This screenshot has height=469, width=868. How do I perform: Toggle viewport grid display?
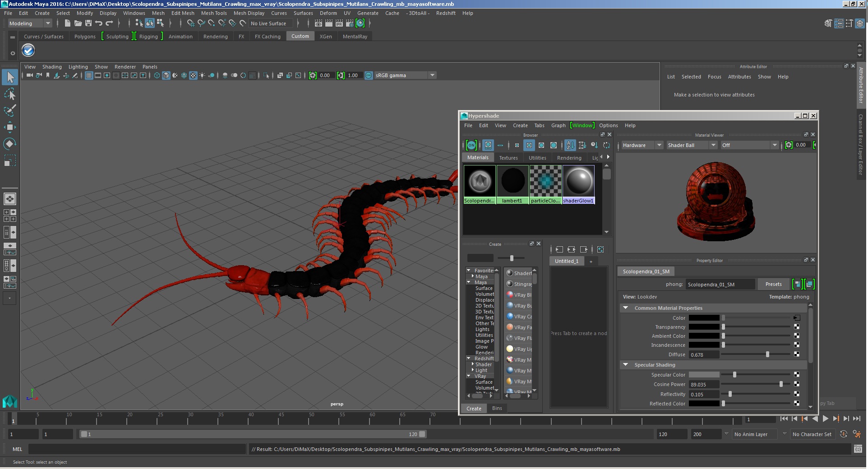point(89,75)
